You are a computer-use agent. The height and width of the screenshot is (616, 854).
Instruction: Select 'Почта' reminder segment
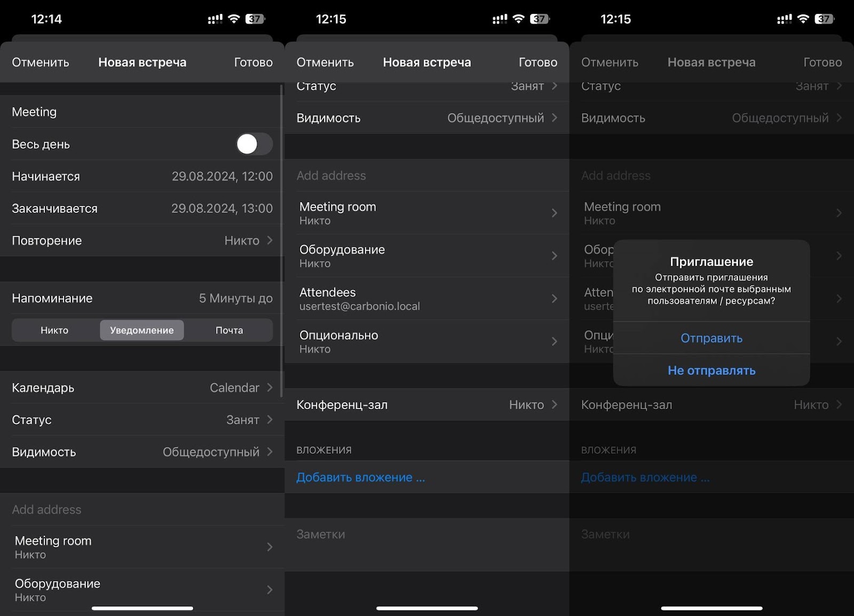(x=229, y=330)
